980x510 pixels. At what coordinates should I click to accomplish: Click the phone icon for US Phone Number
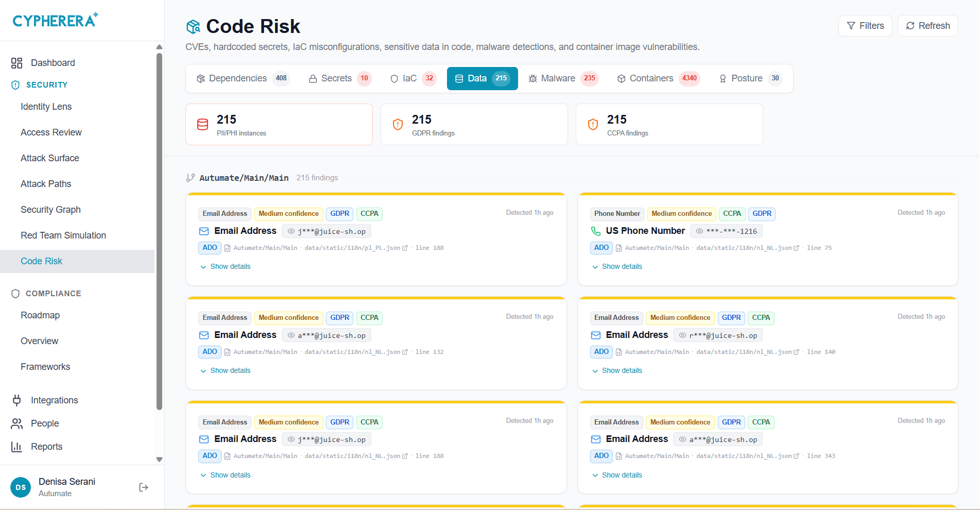point(596,231)
